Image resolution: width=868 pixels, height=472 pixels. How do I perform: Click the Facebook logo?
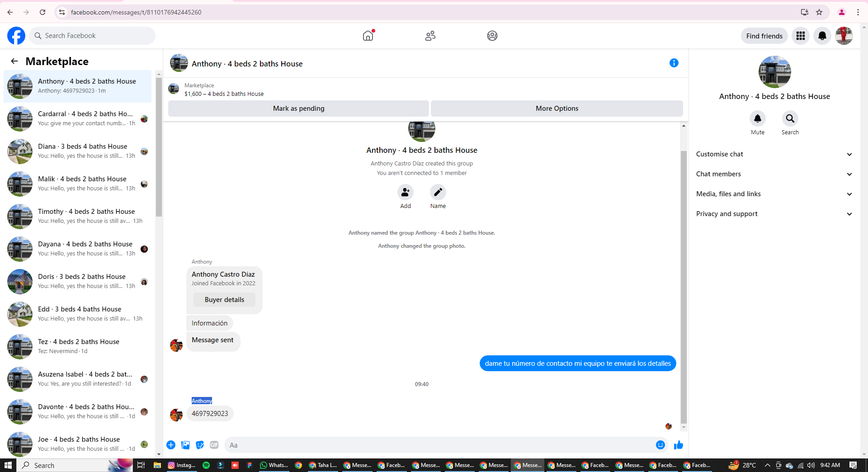[x=16, y=36]
